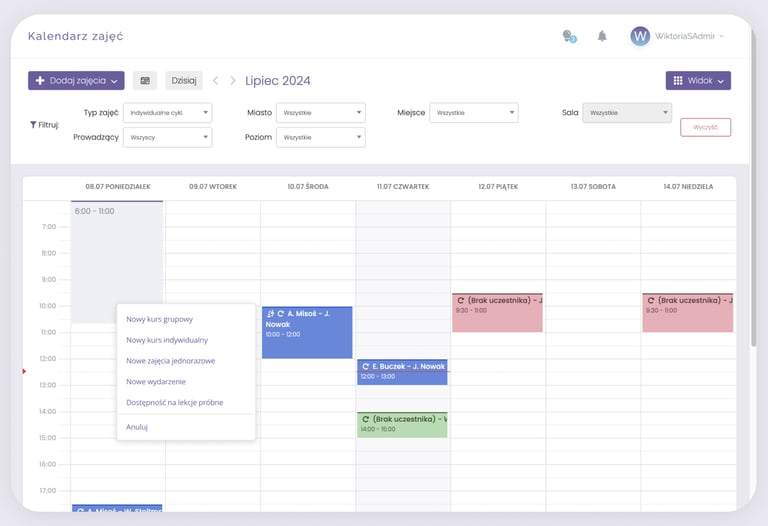The image size is (768, 526).
Task: Choose Nowe zajęcia jednorazowe
Action: point(170,361)
